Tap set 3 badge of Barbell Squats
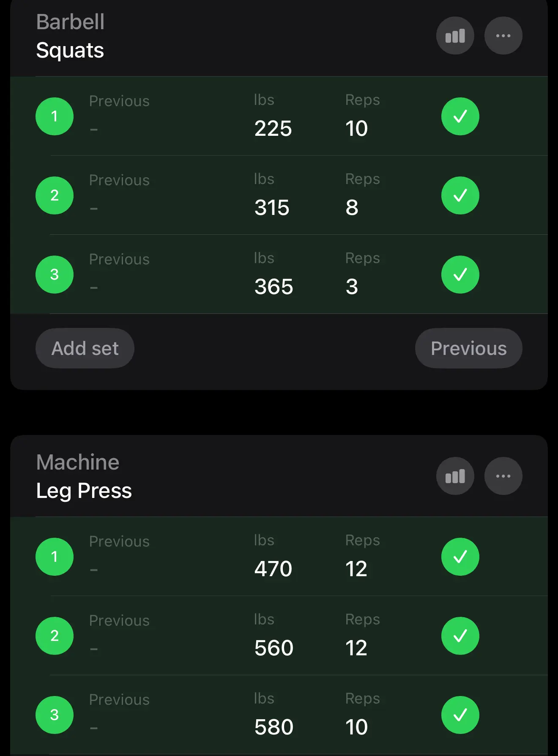 (55, 275)
